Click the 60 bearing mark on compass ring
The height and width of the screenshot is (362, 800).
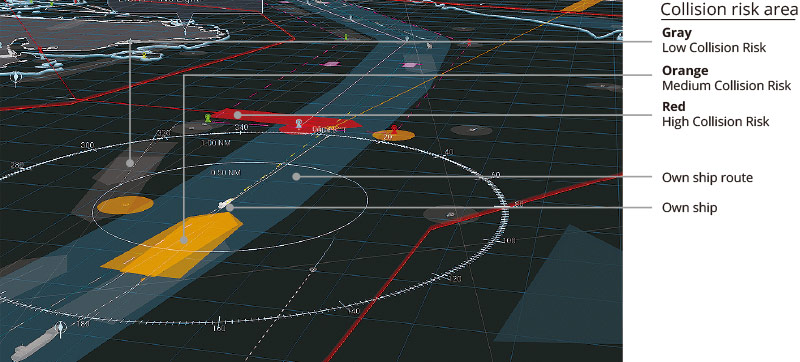point(495,175)
